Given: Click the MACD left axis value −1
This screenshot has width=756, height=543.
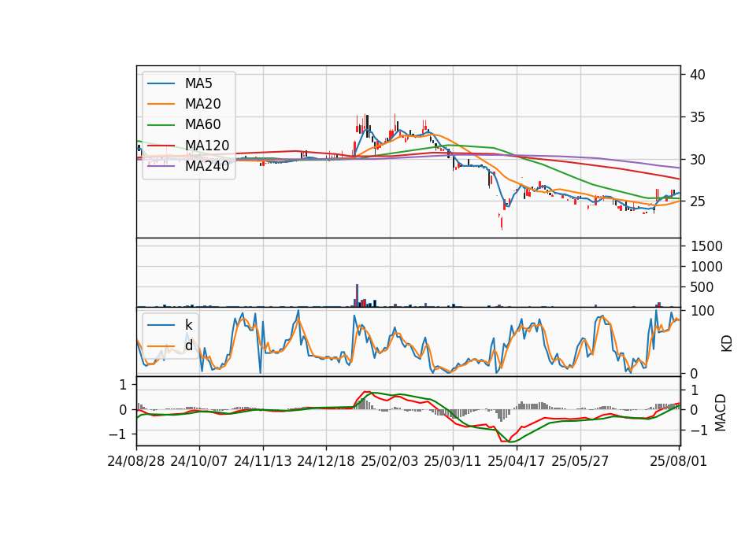Looking at the screenshot, I should pos(118,434).
